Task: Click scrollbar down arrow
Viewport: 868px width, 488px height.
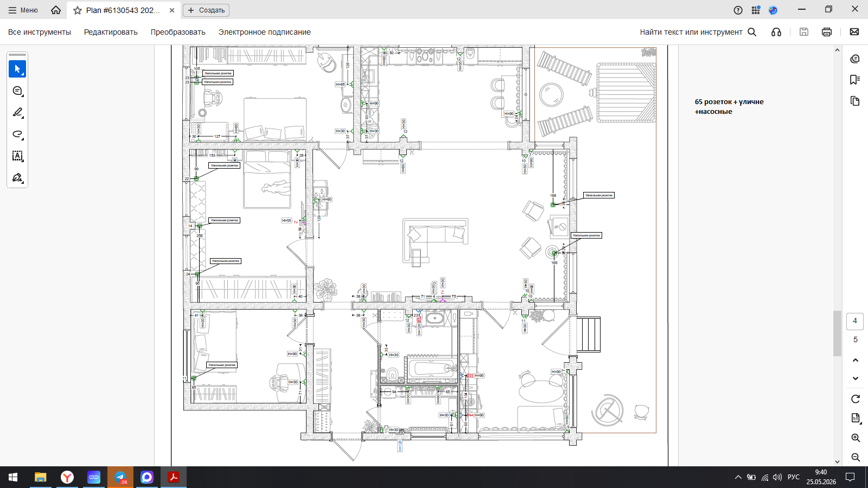Action: point(837,462)
